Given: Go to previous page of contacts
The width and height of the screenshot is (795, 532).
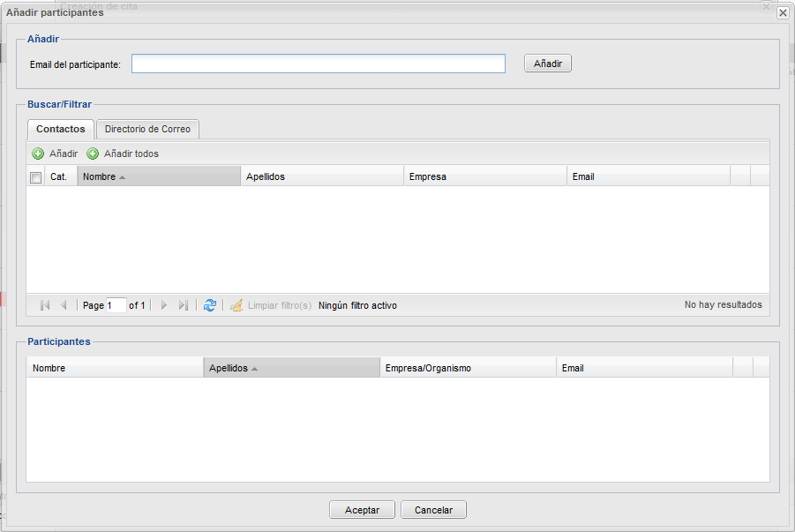Looking at the screenshot, I should pos(64,305).
